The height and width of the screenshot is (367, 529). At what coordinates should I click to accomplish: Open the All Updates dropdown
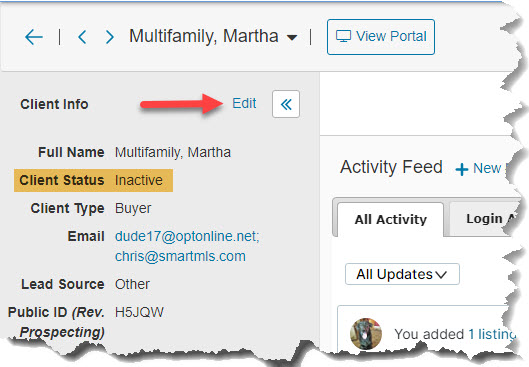pyautogui.click(x=402, y=274)
